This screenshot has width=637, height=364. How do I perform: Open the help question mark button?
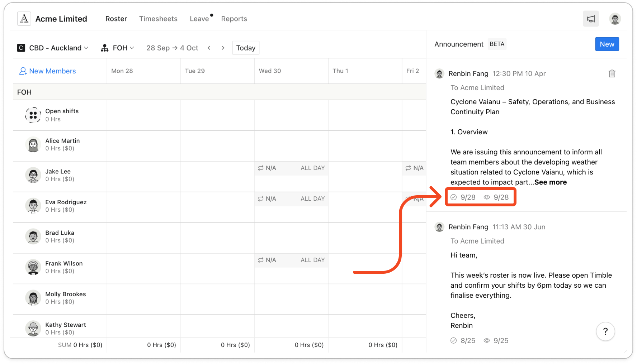(605, 331)
